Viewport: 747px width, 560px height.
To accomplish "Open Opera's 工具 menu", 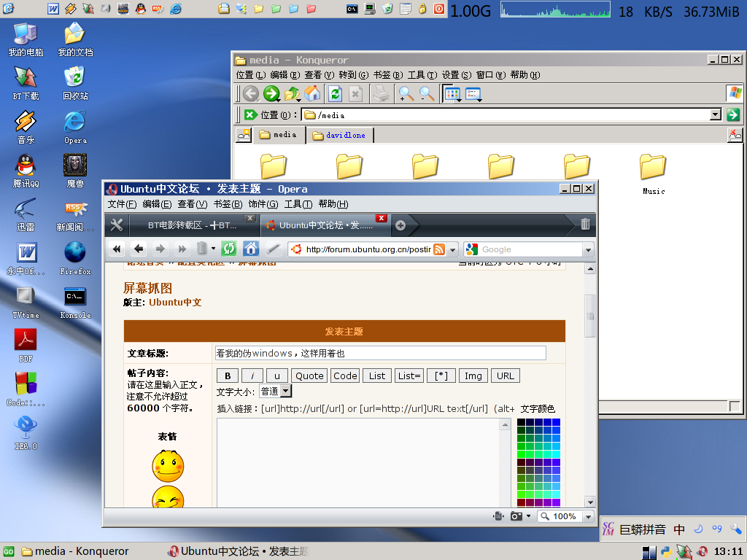I will [x=298, y=204].
